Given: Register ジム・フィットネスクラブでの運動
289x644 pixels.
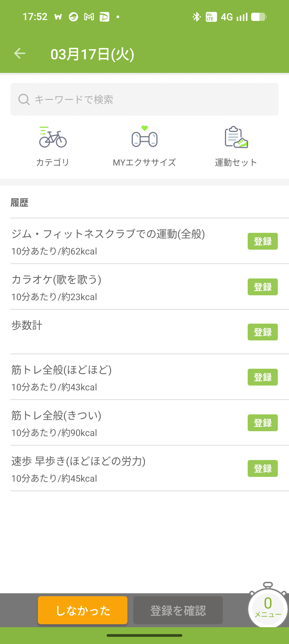Looking at the screenshot, I should pyautogui.click(x=262, y=241).
